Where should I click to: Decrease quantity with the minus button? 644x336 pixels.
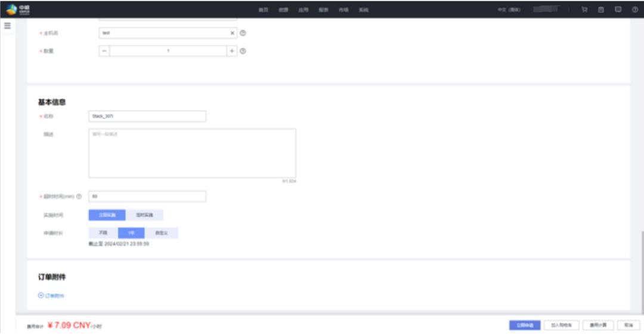click(104, 51)
